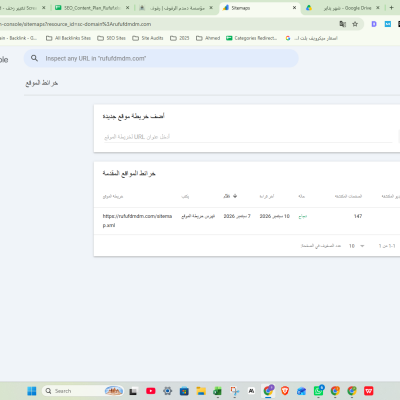Click the '7' submitted date cell

[237, 216]
